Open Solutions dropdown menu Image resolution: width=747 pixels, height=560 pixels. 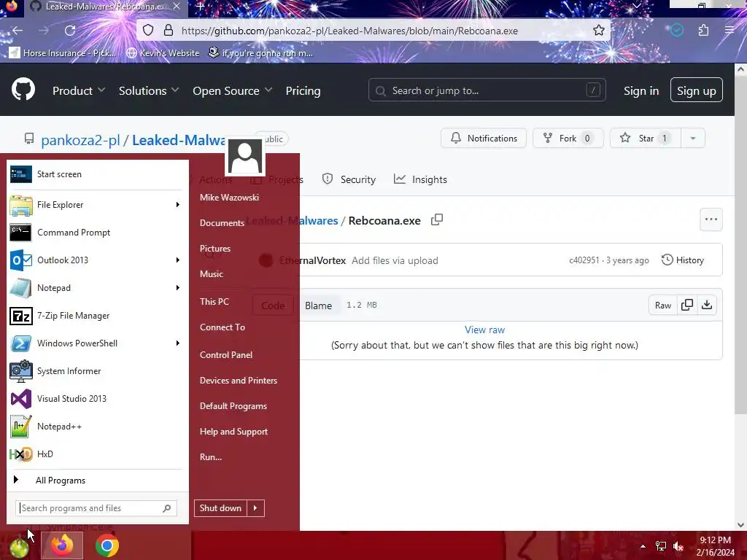click(x=149, y=90)
